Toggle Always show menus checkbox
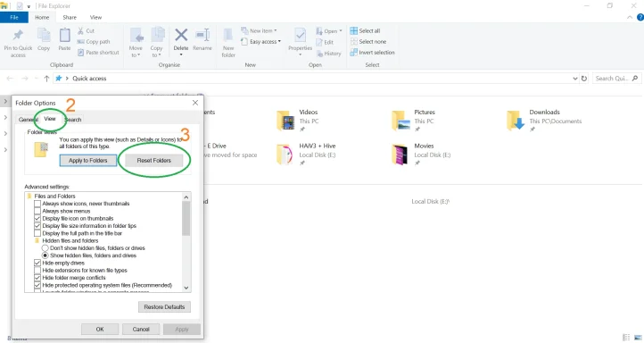644x343 pixels. coord(37,211)
